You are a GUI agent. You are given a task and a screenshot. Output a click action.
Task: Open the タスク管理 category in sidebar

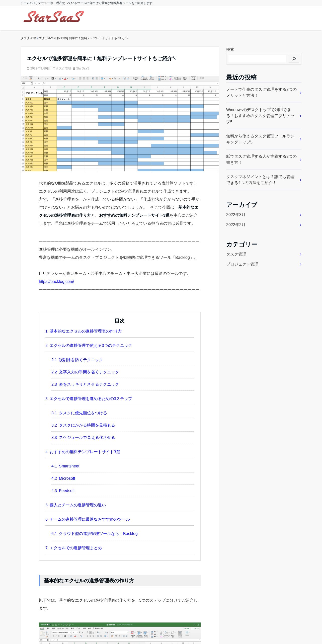(x=236, y=254)
